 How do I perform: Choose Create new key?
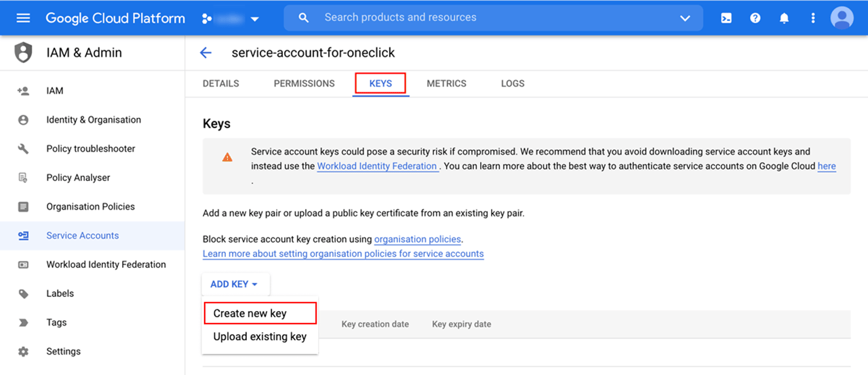coord(260,313)
